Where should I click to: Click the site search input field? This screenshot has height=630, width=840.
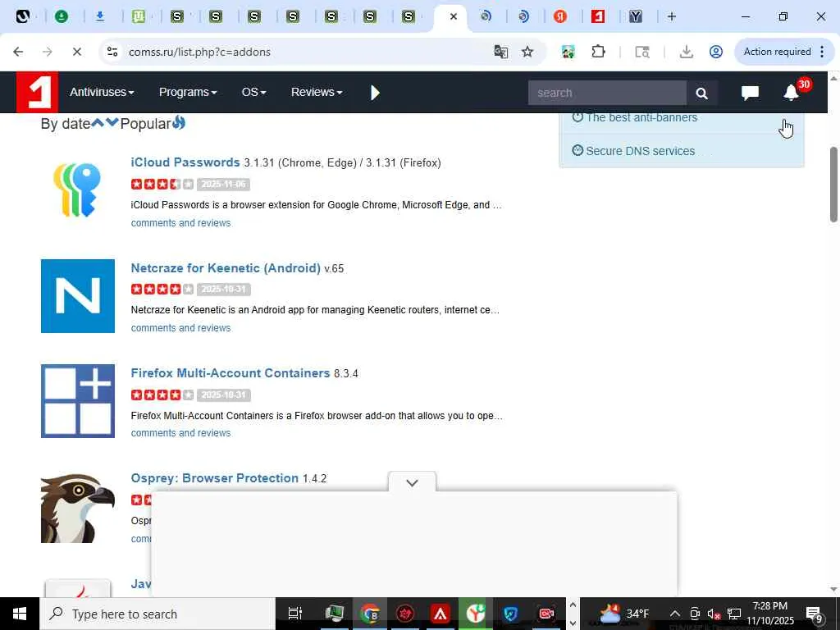pos(607,94)
